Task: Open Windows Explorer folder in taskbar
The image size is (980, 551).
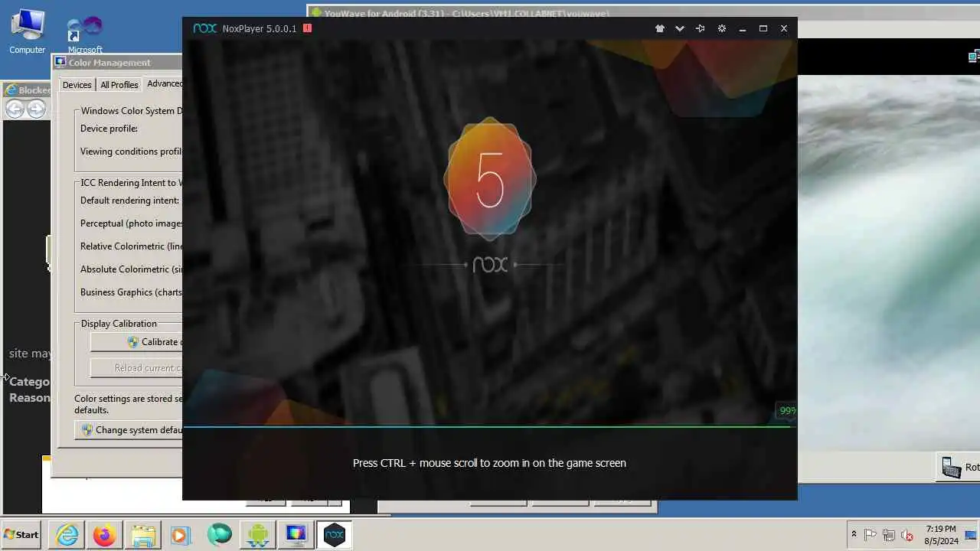Action: [x=143, y=535]
